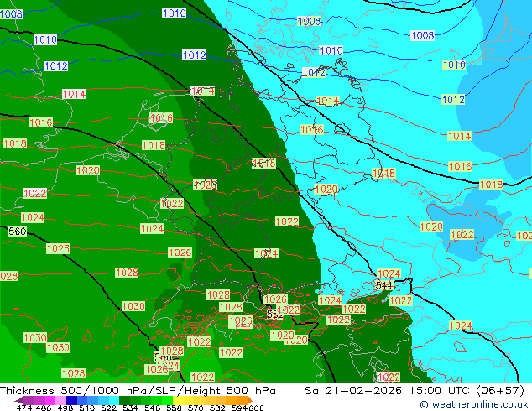Click the black 544 height contour label
The image size is (532, 411).
pyautogui.click(x=383, y=285)
